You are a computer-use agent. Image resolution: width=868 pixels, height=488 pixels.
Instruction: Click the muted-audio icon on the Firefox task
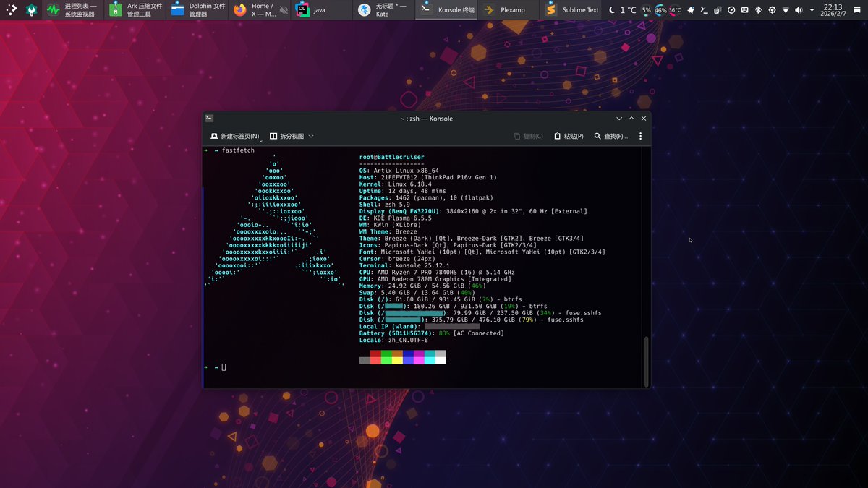284,10
